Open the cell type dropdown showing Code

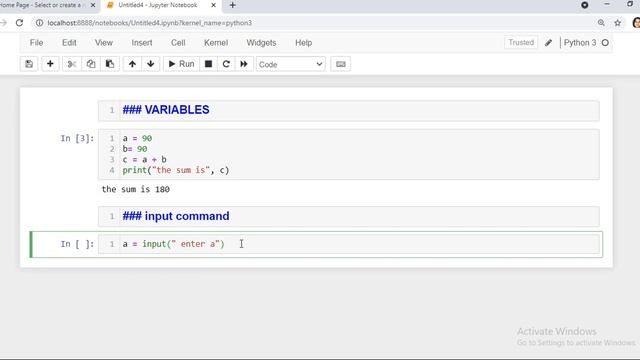coord(291,64)
